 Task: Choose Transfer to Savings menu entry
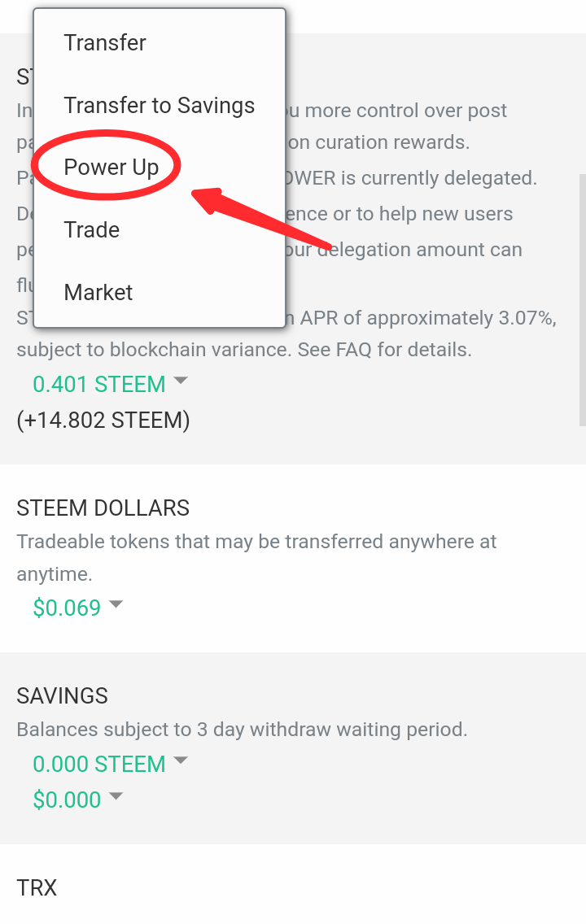[160, 106]
